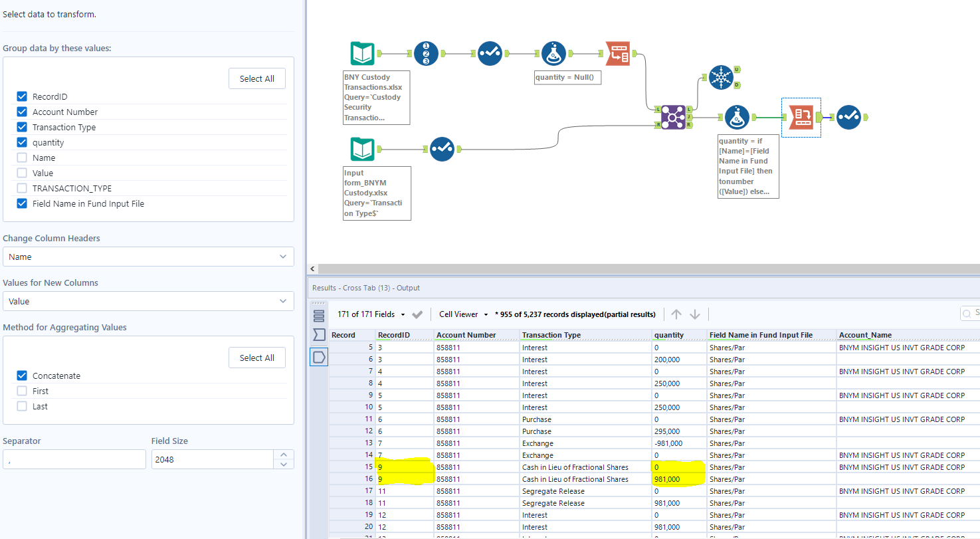Check the First aggregation method
The width and height of the screenshot is (980, 539).
point(21,391)
